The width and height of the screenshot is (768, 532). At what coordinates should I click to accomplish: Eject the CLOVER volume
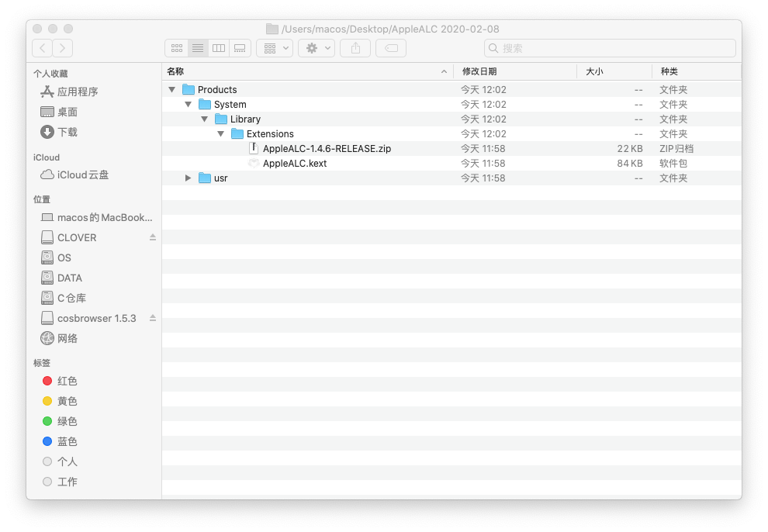coord(153,237)
